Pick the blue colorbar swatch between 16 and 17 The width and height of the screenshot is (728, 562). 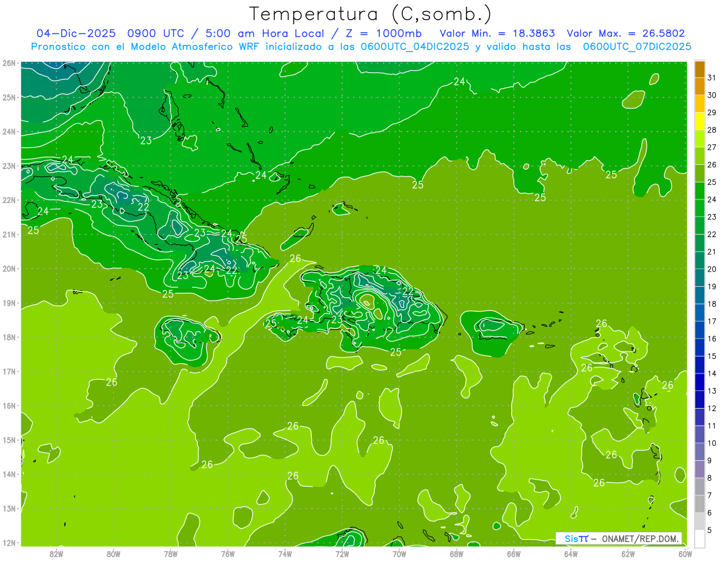[x=699, y=330]
